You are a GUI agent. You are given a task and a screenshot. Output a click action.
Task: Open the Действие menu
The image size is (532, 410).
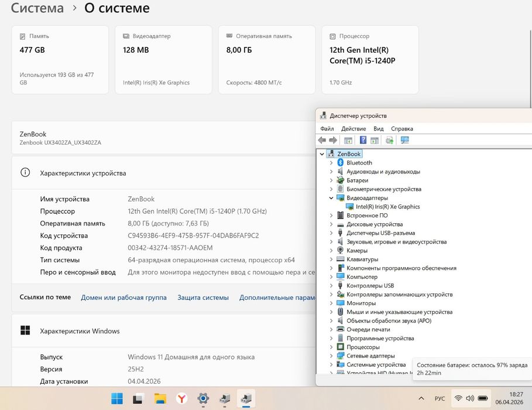click(353, 128)
